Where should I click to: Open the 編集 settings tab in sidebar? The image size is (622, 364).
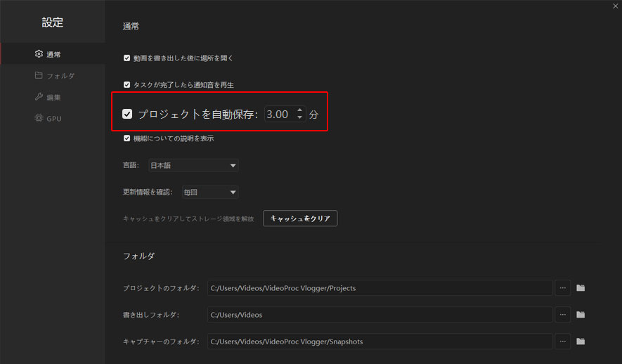tap(53, 97)
